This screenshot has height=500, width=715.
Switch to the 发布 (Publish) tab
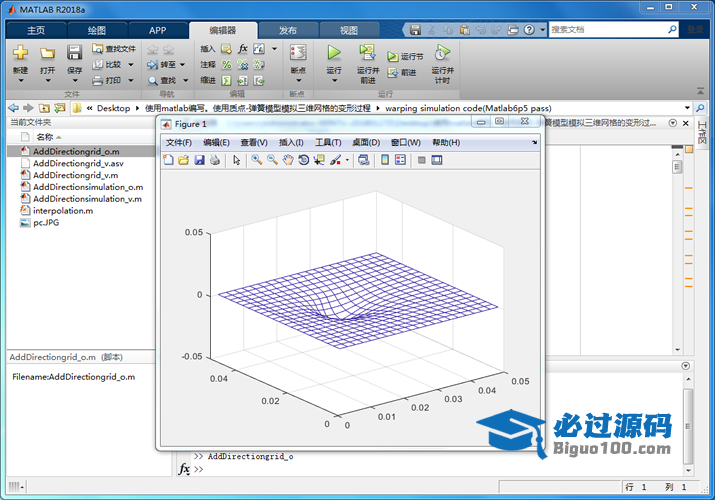tap(288, 30)
